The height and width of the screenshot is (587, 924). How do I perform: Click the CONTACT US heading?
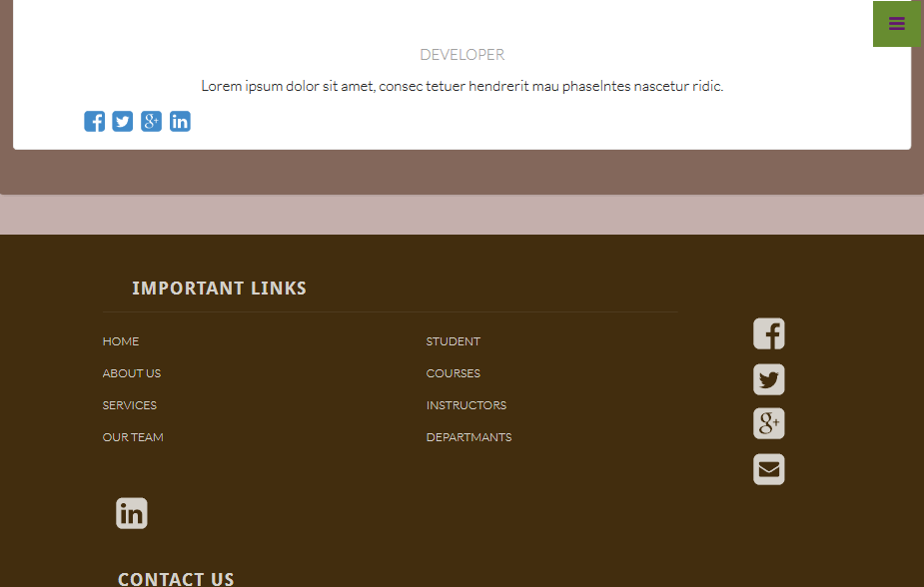tap(176, 578)
